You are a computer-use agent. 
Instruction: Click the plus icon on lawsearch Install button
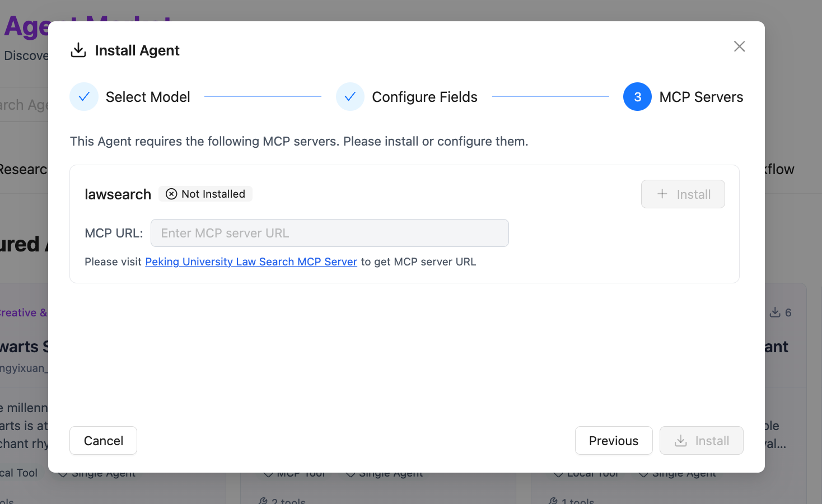coord(662,194)
